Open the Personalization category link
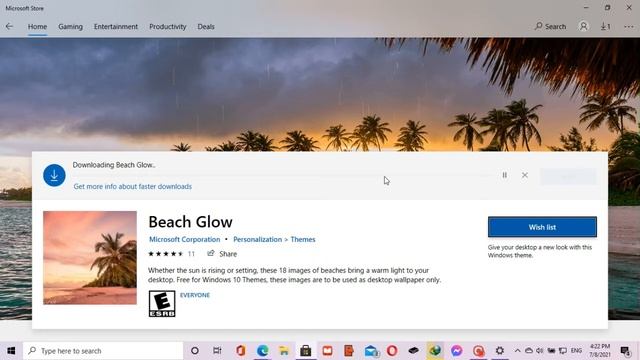640x360 pixels. (258, 240)
